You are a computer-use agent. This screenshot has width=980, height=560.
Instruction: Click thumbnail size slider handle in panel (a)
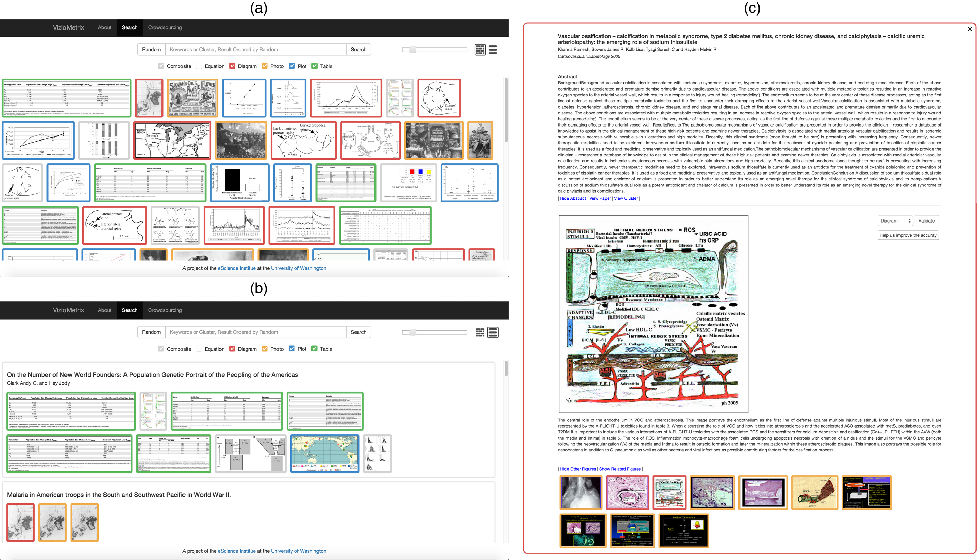coord(413,50)
